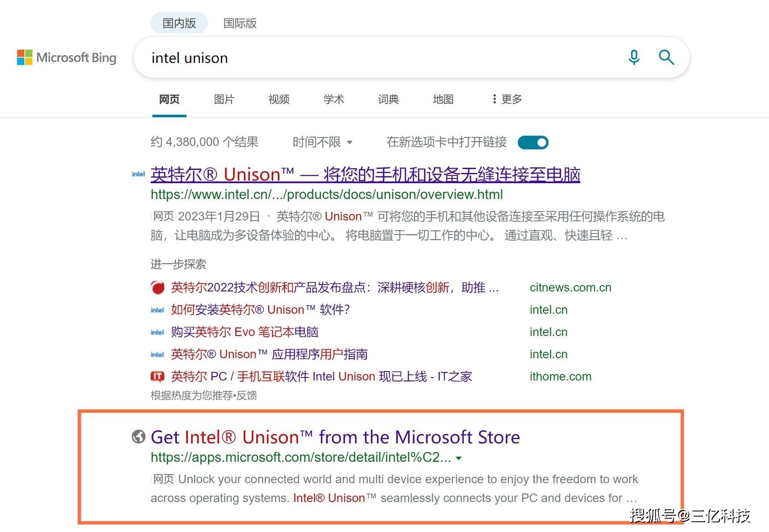
Task: Select the 国内版 tab
Action: point(179,23)
